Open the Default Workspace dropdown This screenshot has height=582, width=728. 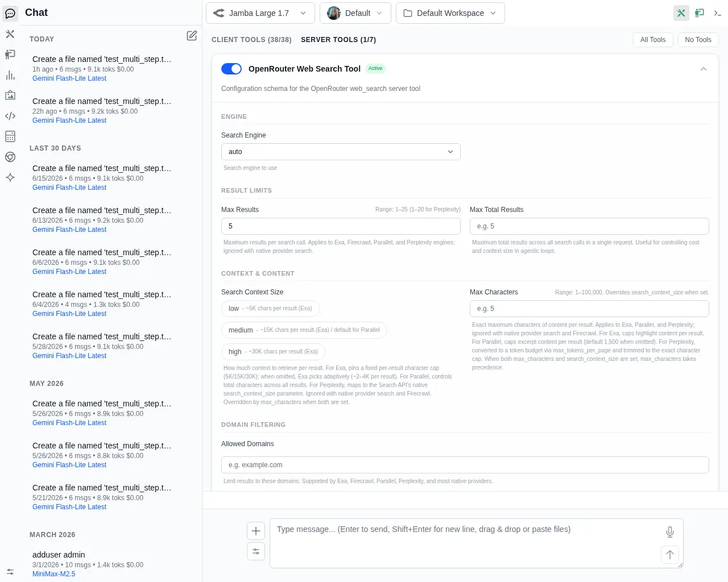(450, 13)
